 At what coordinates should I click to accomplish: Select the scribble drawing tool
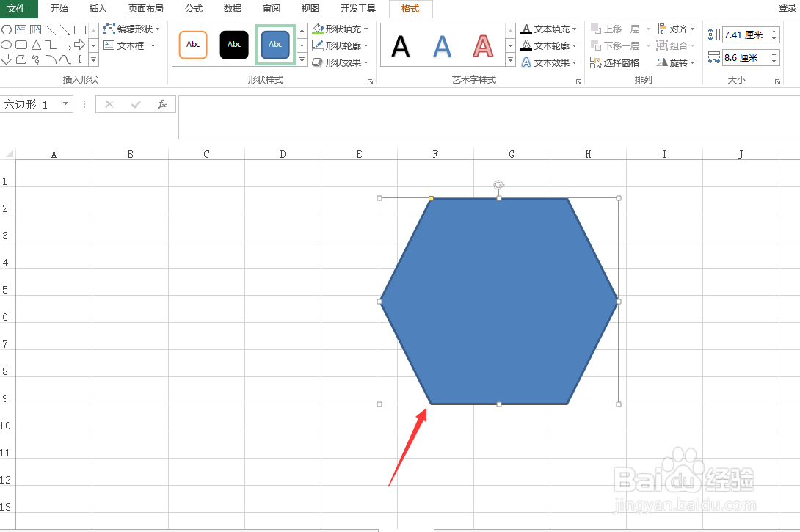click(36, 59)
